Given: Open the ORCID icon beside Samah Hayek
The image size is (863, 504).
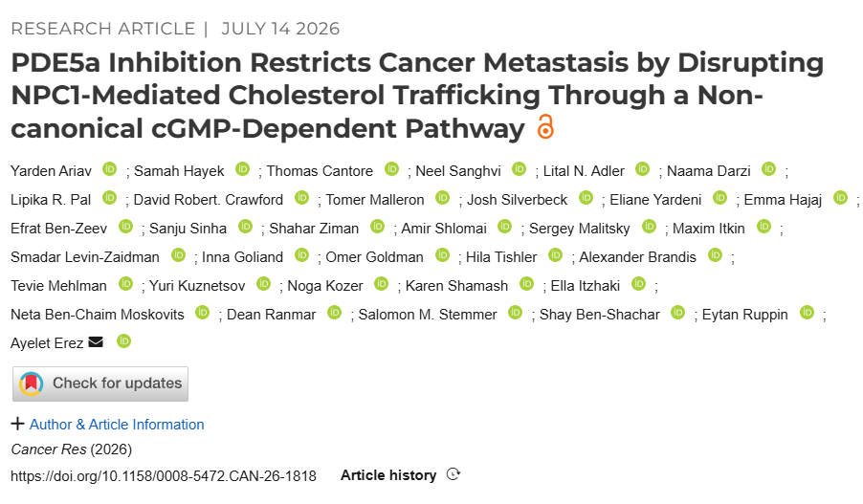Looking at the screenshot, I should (243, 169).
